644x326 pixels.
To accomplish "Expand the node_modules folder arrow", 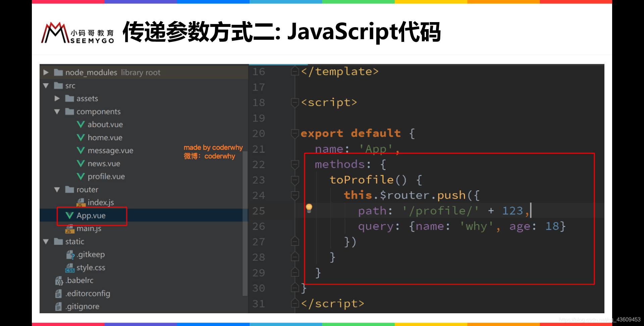I will click(x=46, y=72).
